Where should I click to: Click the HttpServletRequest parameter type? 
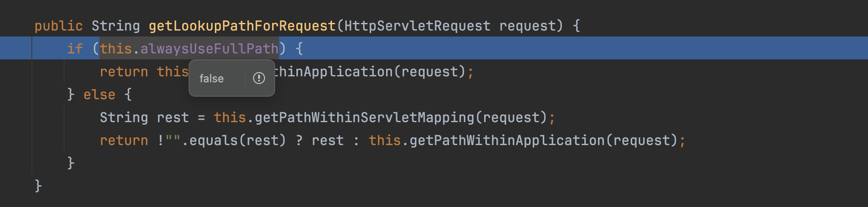[x=417, y=26]
